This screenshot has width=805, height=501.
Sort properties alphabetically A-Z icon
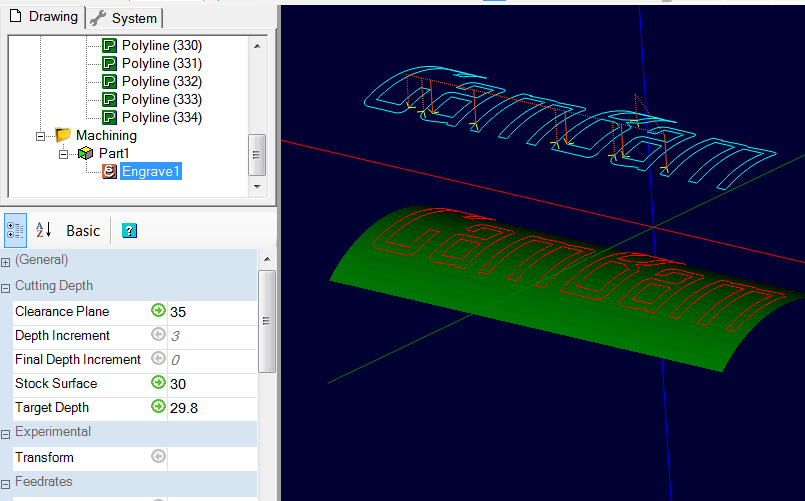tap(44, 230)
